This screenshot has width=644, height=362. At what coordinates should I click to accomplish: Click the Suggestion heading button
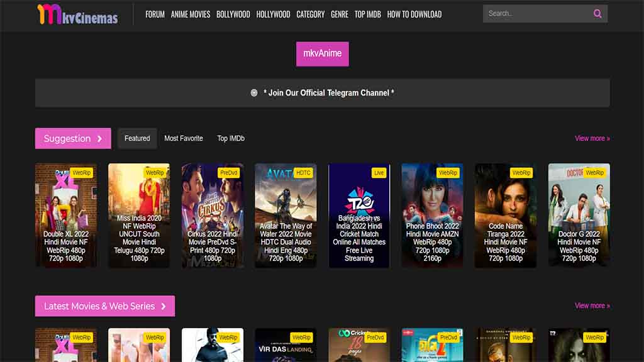pyautogui.click(x=73, y=138)
